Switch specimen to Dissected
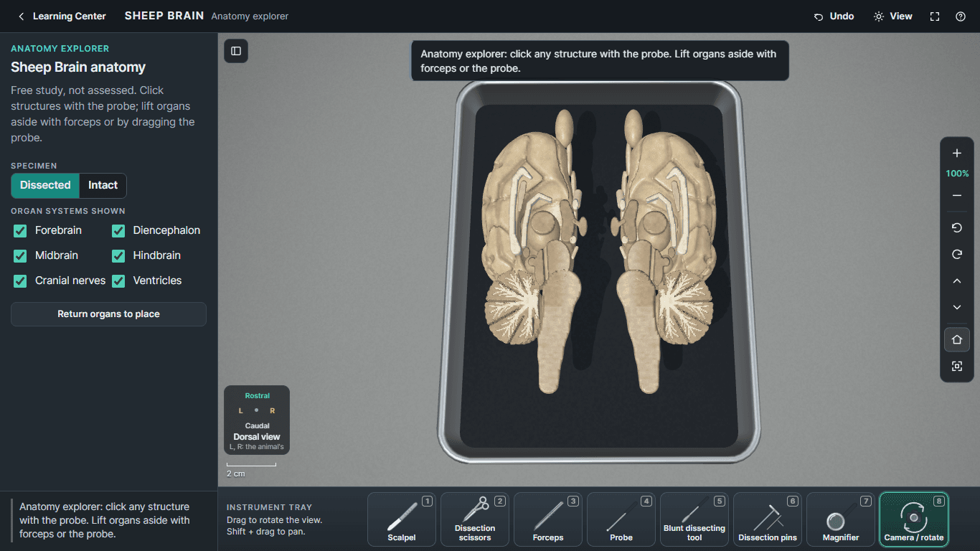Screen dimensions: 980x551 tap(45, 185)
